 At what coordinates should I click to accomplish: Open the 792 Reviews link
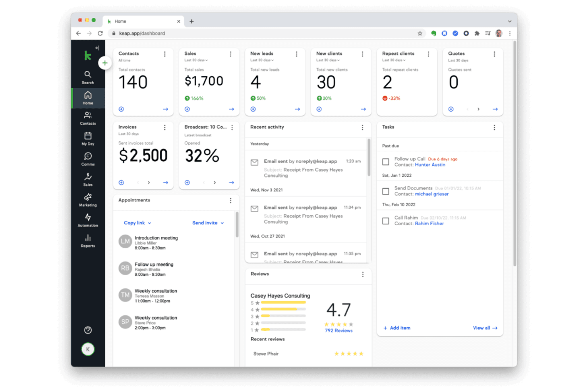pyautogui.click(x=338, y=330)
